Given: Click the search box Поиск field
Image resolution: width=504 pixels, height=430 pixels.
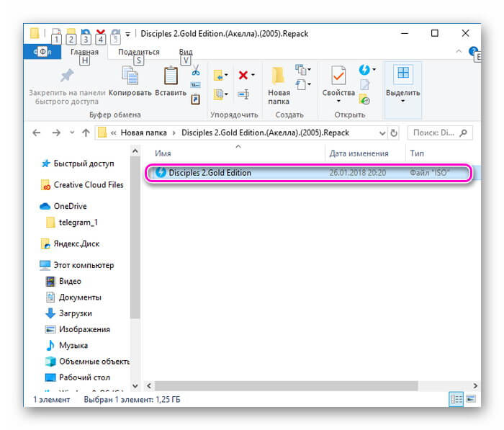Looking at the screenshot, I should [x=435, y=133].
